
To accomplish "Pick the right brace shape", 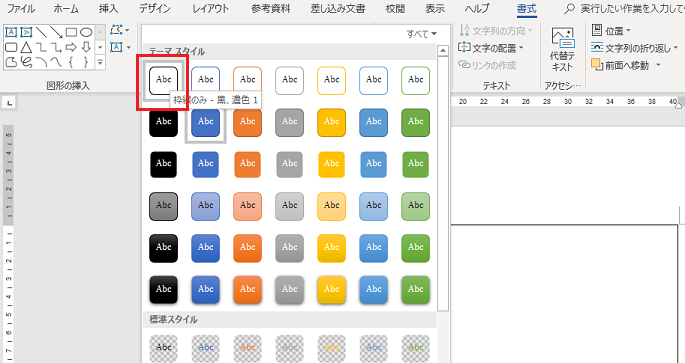I will pyautogui.click(x=86, y=62).
